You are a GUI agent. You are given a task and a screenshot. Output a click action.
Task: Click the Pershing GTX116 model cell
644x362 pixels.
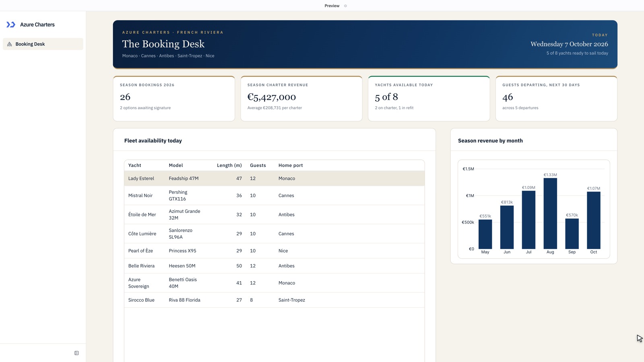click(x=178, y=195)
